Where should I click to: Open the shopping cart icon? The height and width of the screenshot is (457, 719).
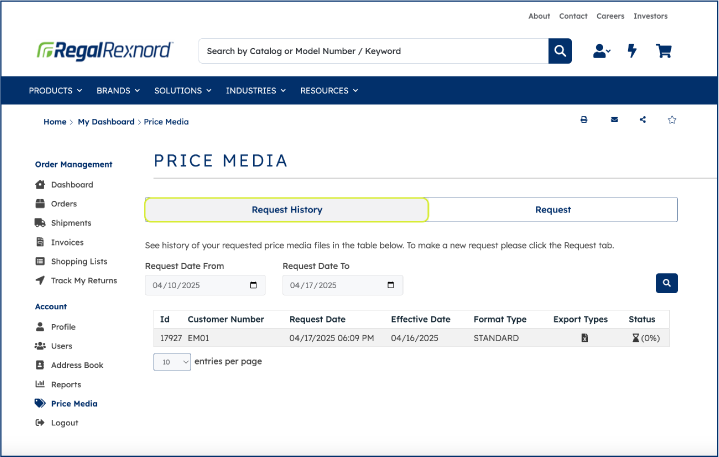pyautogui.click(x=664, y=51)
